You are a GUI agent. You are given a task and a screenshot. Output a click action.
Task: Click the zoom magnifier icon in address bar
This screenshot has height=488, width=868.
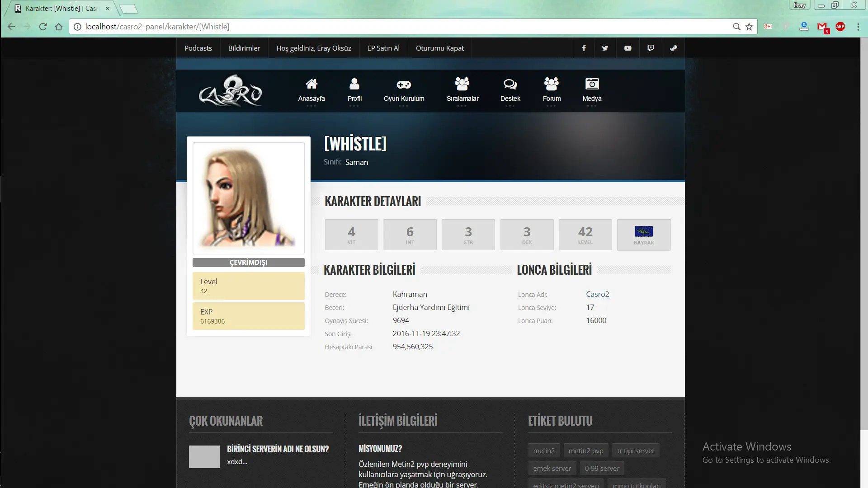click(x=736, y=27)
